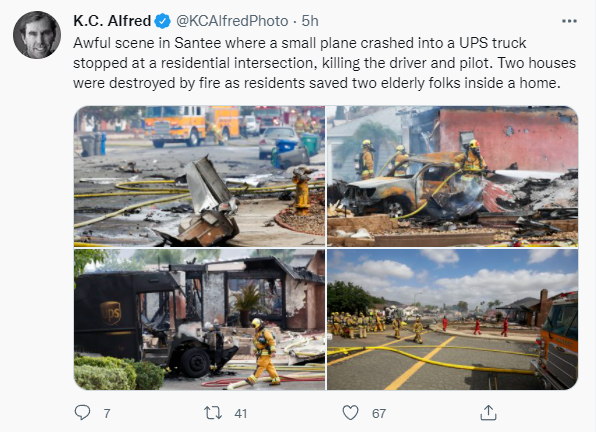Click the retweet count 41

pyautogui.click(x=241, y=413)
